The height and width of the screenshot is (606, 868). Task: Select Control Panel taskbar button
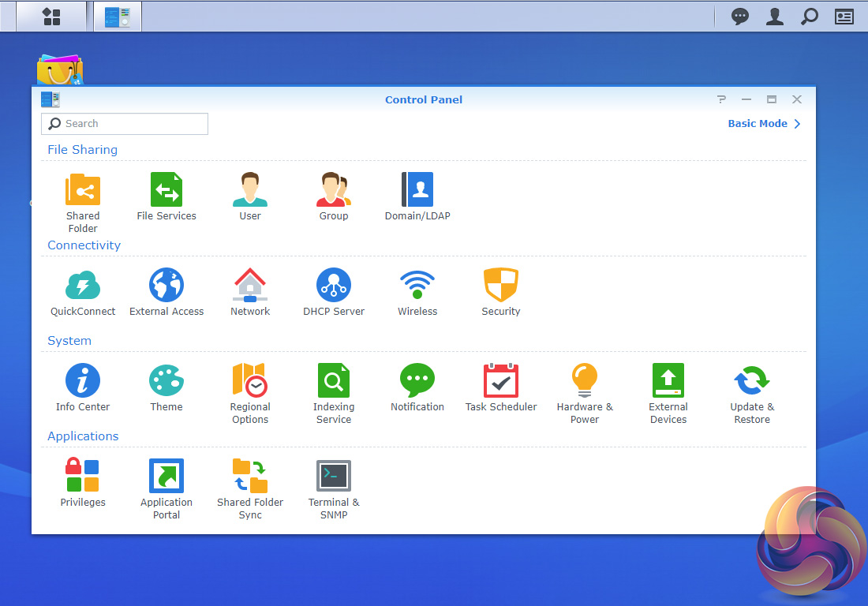pos(118,17)
